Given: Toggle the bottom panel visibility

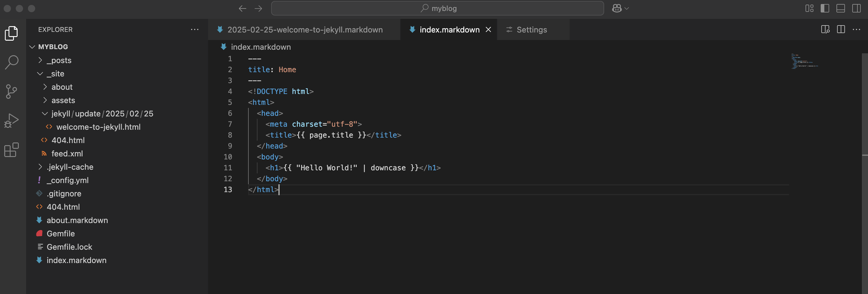Looking at the screenshot, I should pyautogui.click(x=840, y=8).
